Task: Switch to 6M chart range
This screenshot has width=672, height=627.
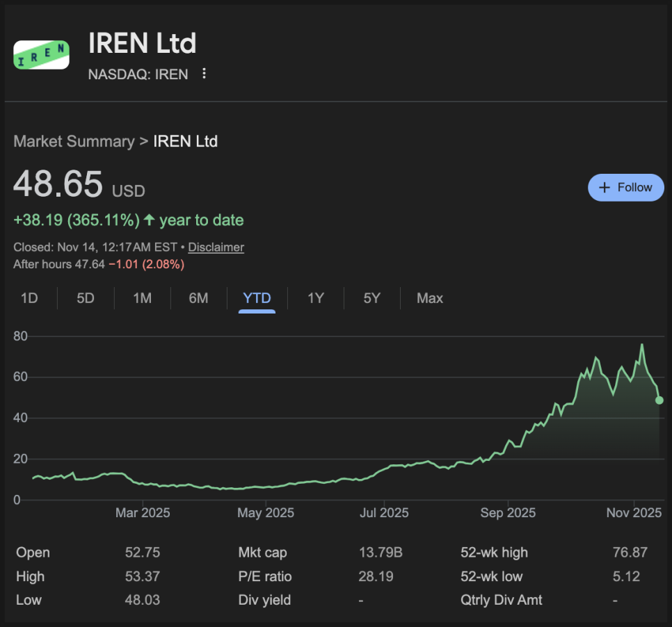Action: [198, 299]
